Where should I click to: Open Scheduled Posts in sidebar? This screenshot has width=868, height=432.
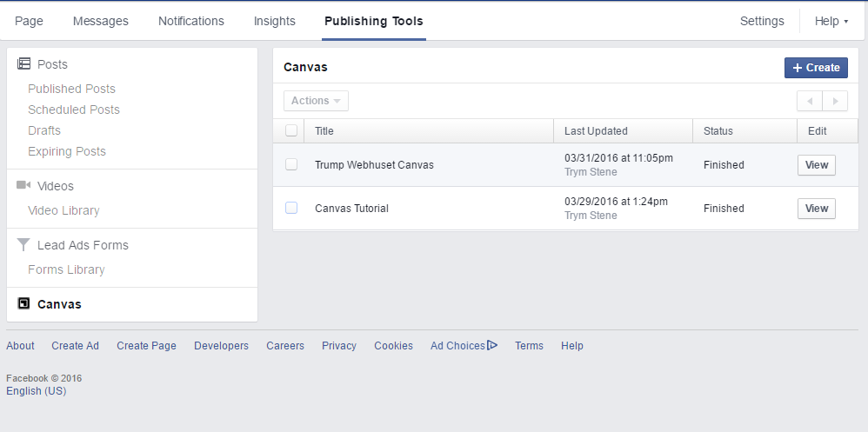pyautogui.click(x=74, y=110)
